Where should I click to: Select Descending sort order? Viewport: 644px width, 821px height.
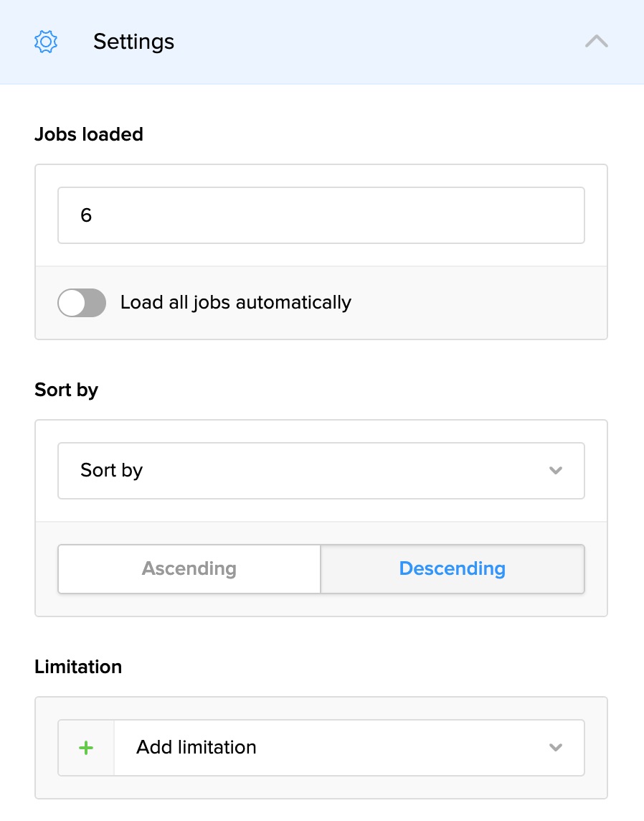[453, 568]
